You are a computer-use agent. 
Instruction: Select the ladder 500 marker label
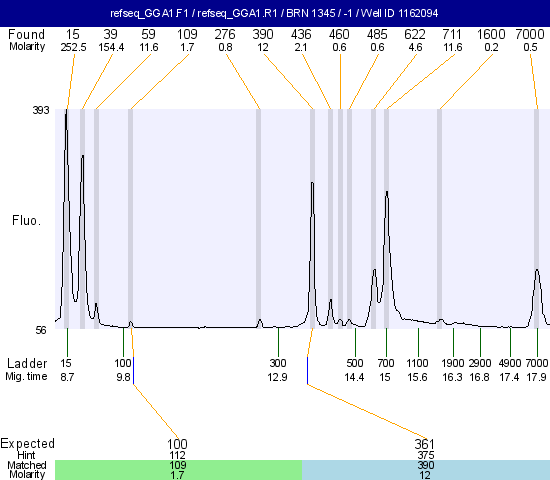click(x=355, y=363)
